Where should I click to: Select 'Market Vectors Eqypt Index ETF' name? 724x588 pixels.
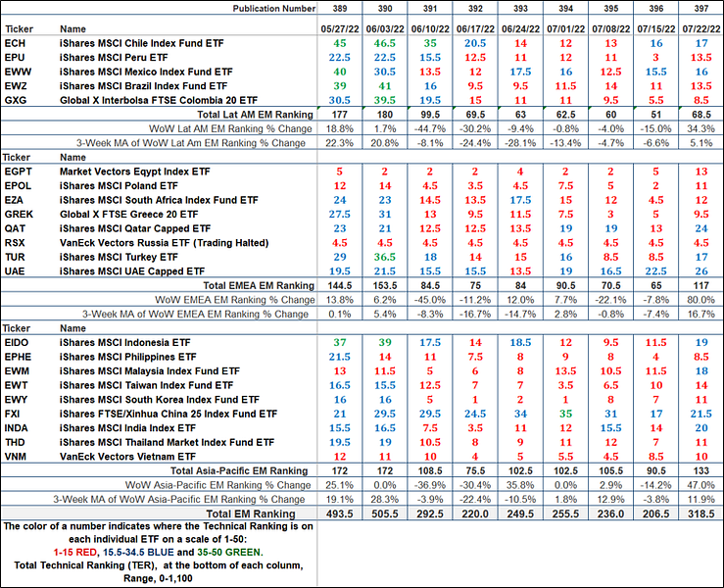134,171
